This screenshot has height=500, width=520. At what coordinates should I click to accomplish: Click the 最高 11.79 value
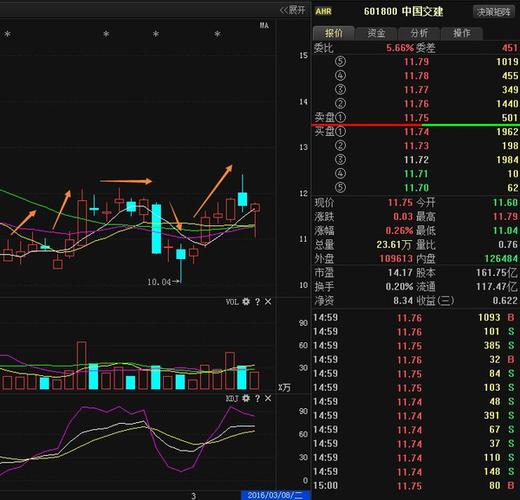pos(506,217)
